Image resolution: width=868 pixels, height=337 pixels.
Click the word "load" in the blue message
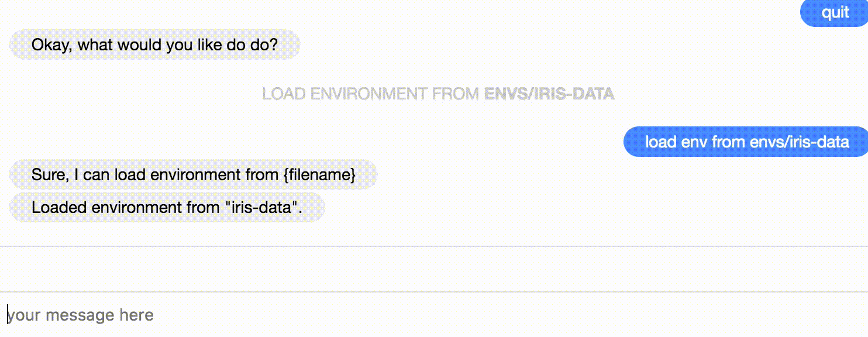point(660,142)
